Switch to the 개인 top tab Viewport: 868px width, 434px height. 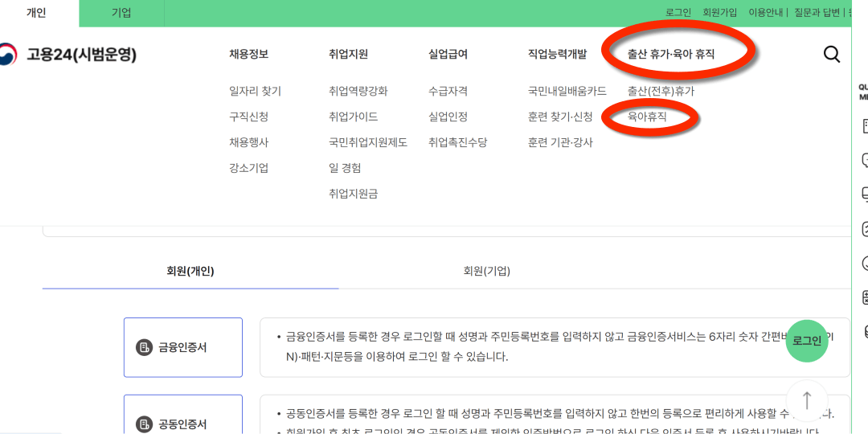(x=36, y=14)
